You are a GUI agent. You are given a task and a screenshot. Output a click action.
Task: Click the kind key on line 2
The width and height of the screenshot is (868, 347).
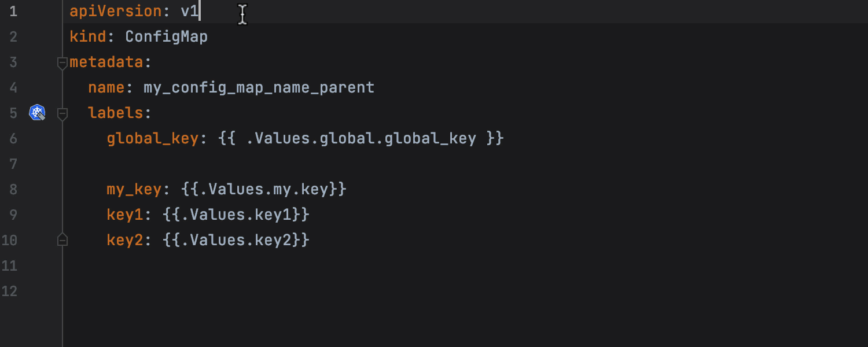[88, 37]
